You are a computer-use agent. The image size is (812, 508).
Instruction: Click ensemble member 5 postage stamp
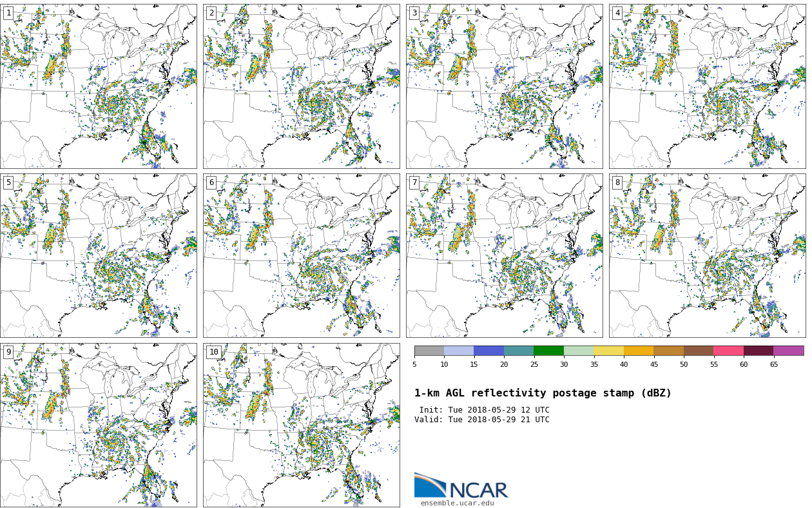[x=99, y=255]
